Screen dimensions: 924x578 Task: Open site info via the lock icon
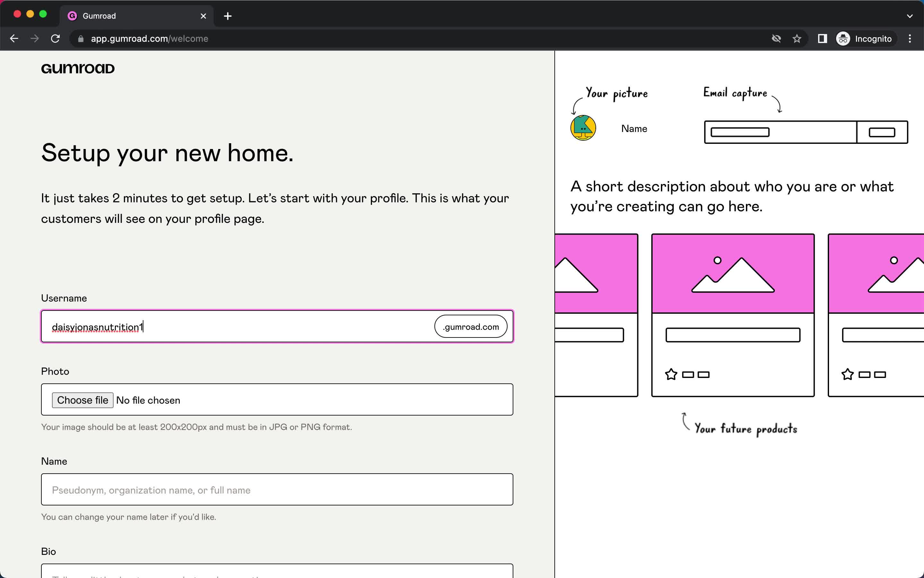[81, 39]
